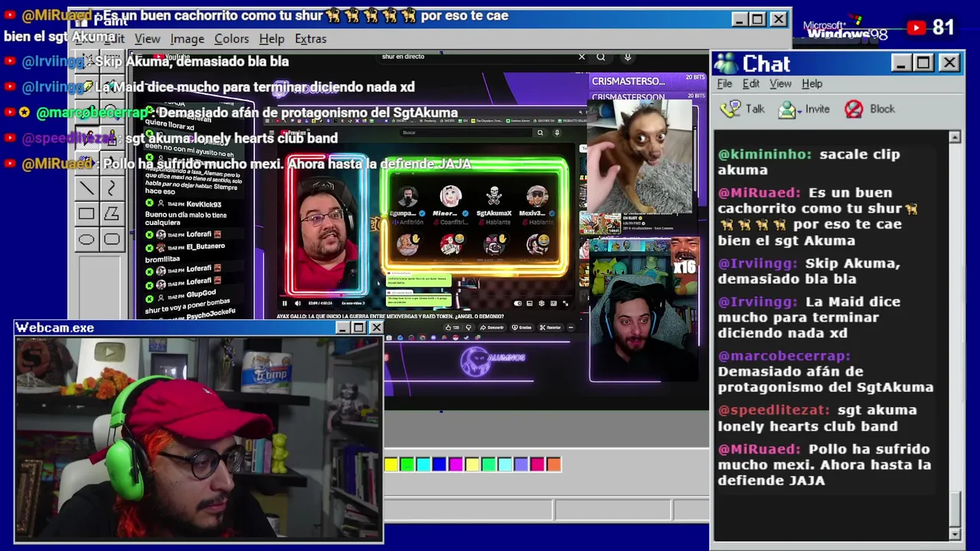Click the Compartir share button
The width and height of the screenshot is (980, 551).
pos(494,328)
